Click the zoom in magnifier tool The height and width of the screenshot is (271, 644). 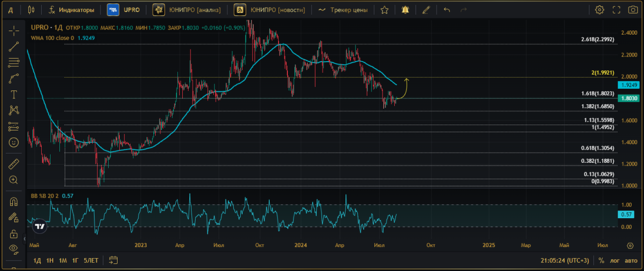point(14,180)
